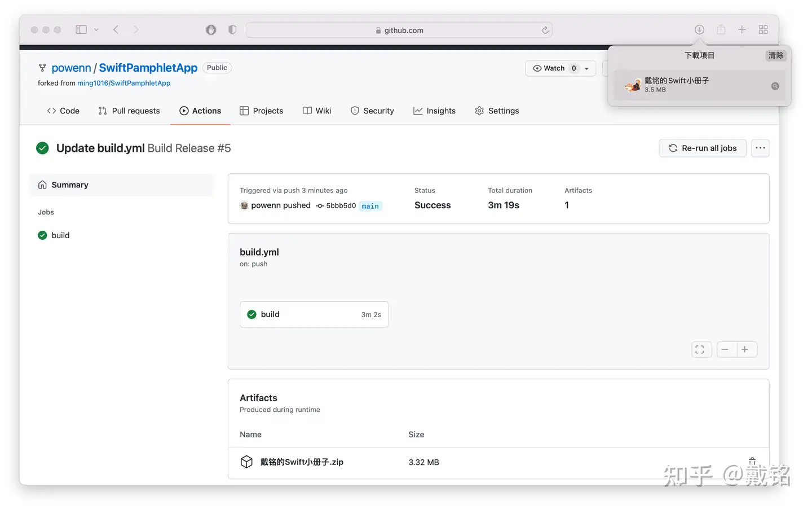Go forward with the browser forward arrow
This screenshot has width=812, height=509.
136,30
